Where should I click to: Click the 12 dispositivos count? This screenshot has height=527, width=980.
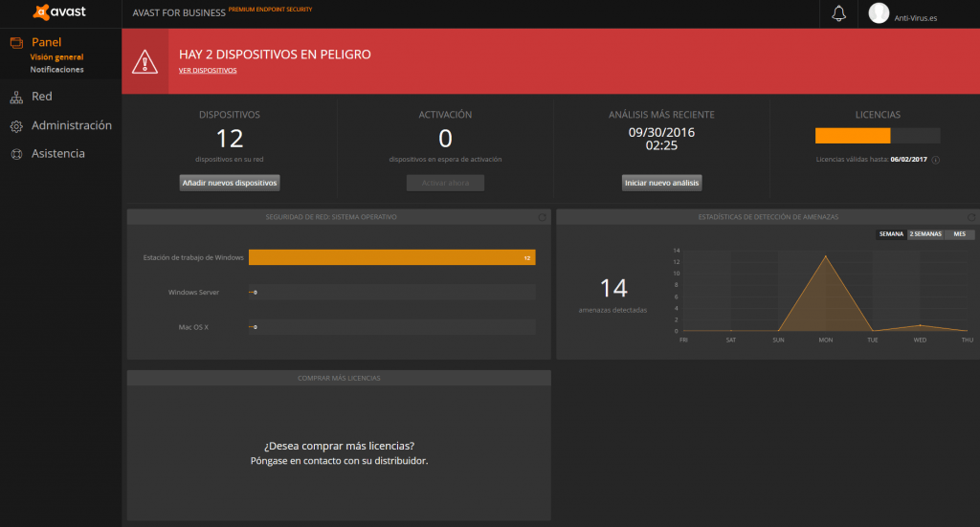click(230, 139)
